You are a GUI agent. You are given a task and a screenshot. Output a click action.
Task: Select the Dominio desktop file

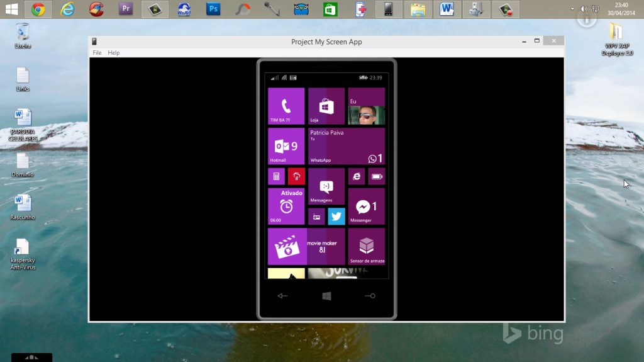click(x=23, y=165)
